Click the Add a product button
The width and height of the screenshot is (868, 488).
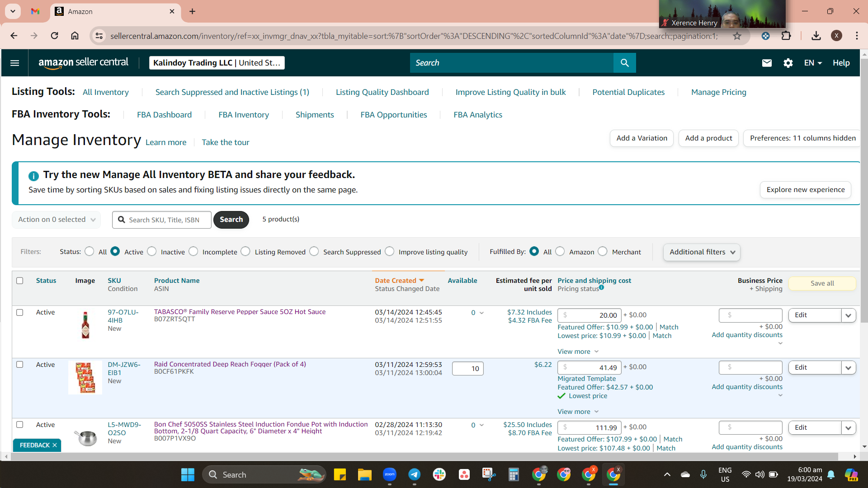point(708,138)
